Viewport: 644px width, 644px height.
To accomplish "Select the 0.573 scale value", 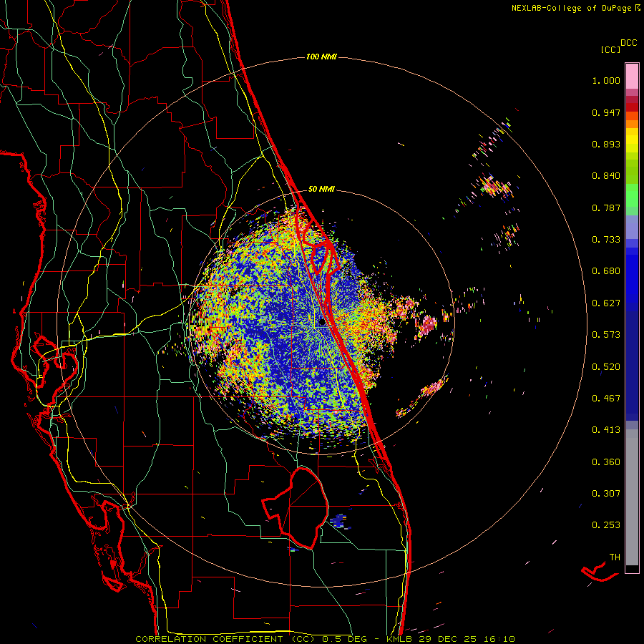I will [x=606, y=335].
